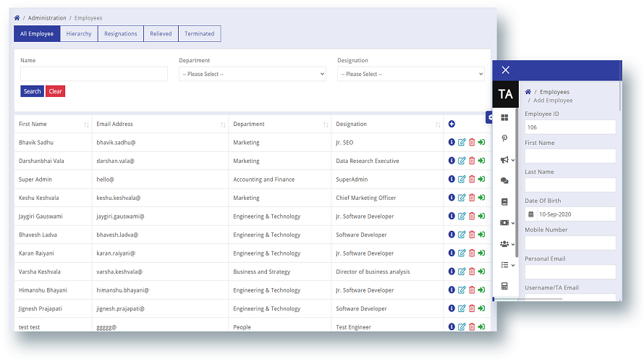
Task: Expand the users group sidebar menu
Action: click(x=507, y=244)
